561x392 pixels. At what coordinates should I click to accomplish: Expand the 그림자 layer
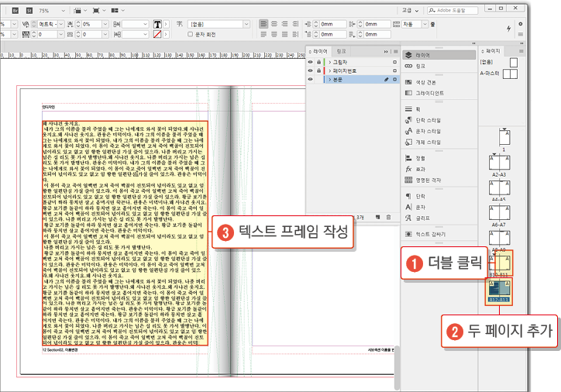pos(330,62)
